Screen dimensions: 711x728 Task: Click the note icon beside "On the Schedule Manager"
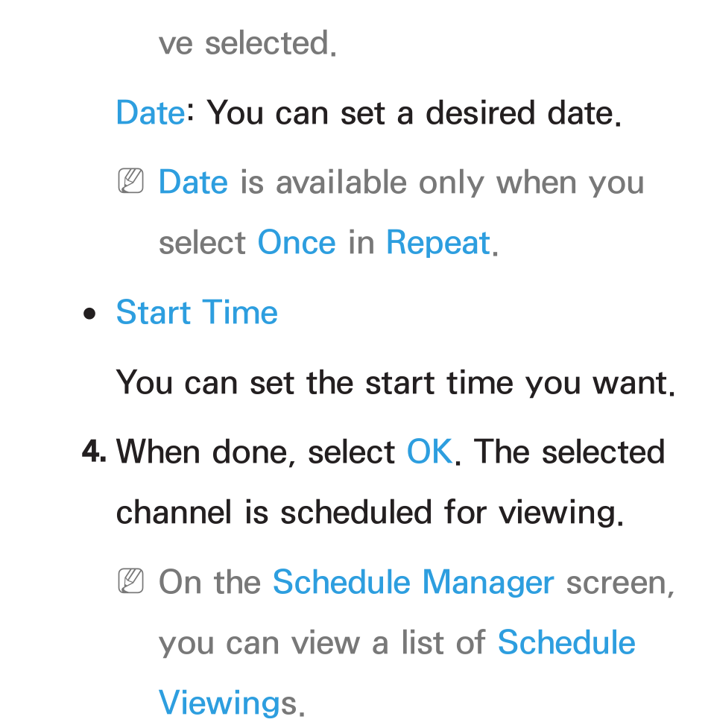point(130,580)
